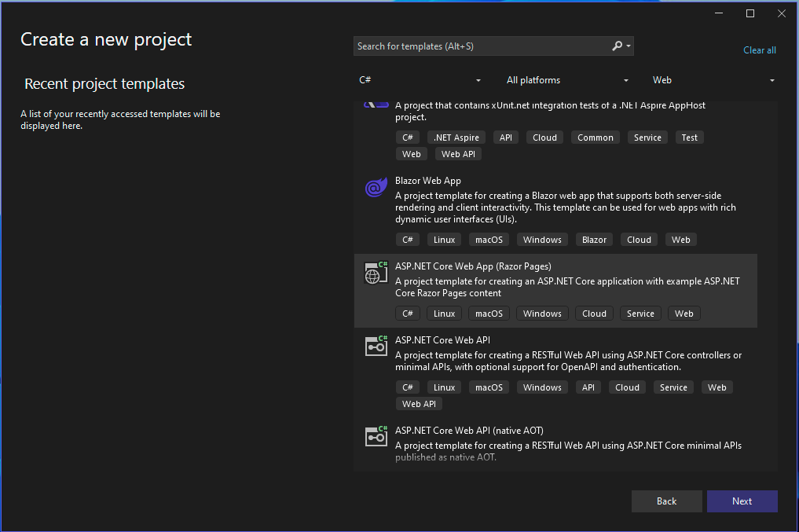The width and height of the screenshot is (799, 532).
Task: Click the API tag under ASP.NET Core Web API
Action: [x=588, y=387]
